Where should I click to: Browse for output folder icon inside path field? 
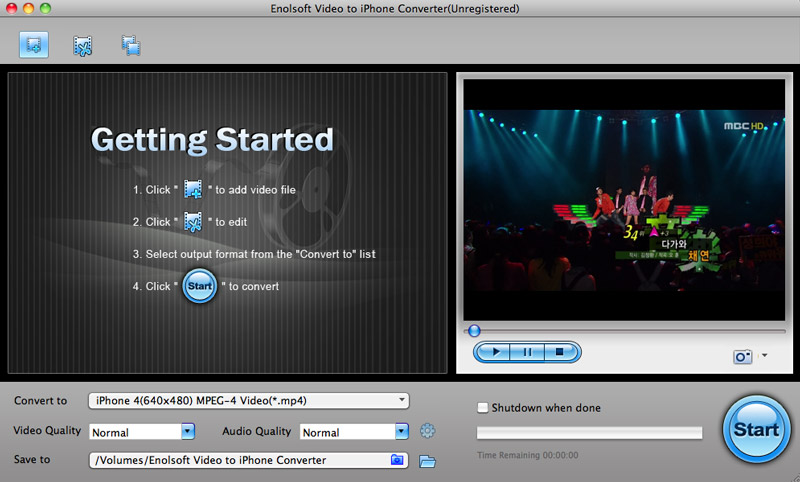[396, 460]
